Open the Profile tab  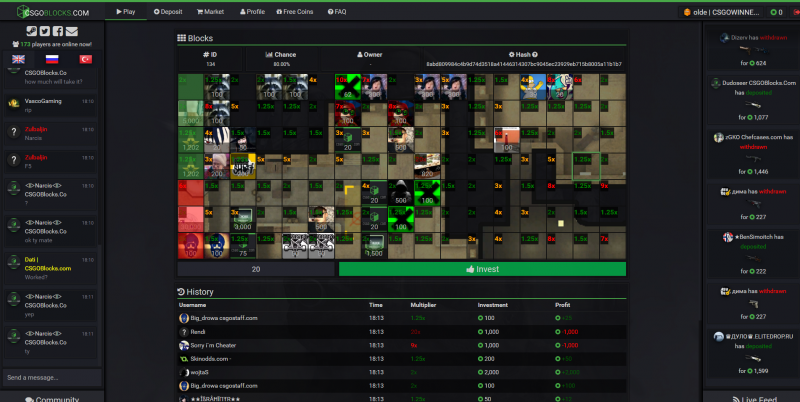pos(252,12)
